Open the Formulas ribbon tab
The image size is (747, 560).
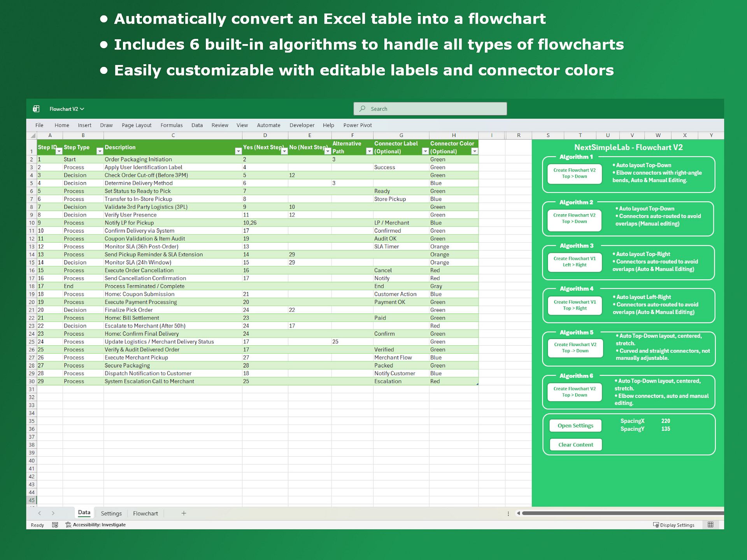172,125
